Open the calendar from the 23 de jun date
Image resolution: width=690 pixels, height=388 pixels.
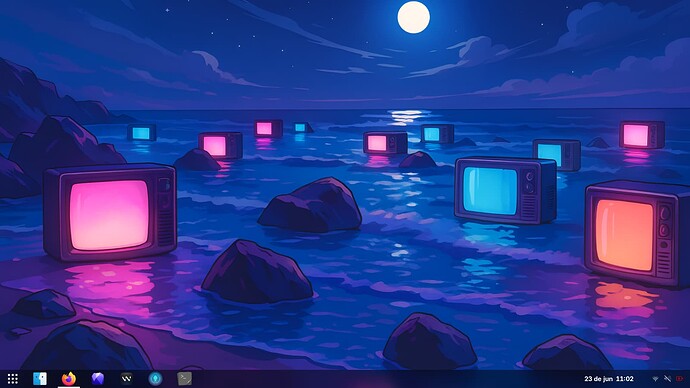point(598,379)
